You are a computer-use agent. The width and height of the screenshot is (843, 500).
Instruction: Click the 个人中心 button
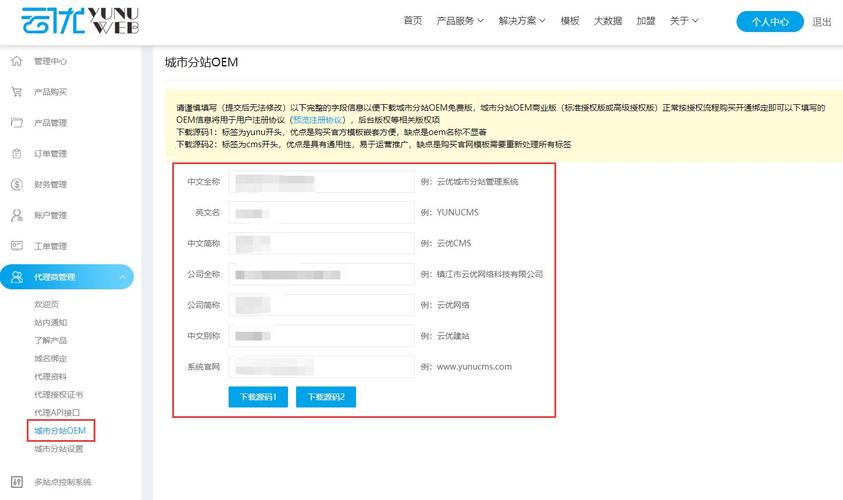click(x=770, y=22)
